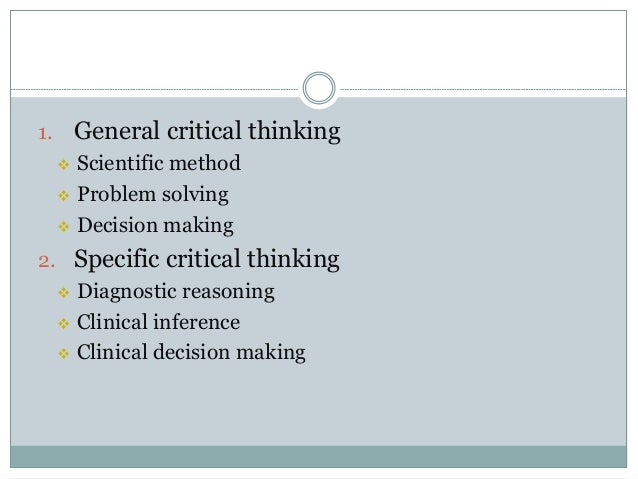Click the dotted horizontal line under the title area

150,88
